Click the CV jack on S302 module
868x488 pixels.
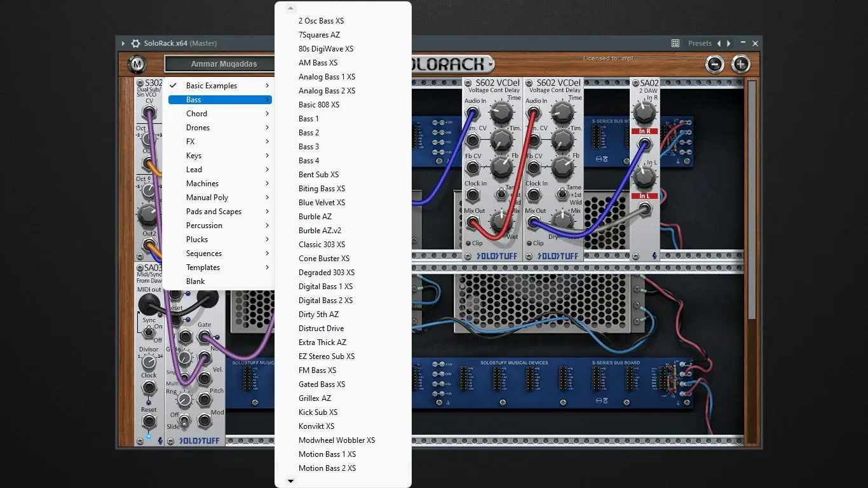click(149, 114)
